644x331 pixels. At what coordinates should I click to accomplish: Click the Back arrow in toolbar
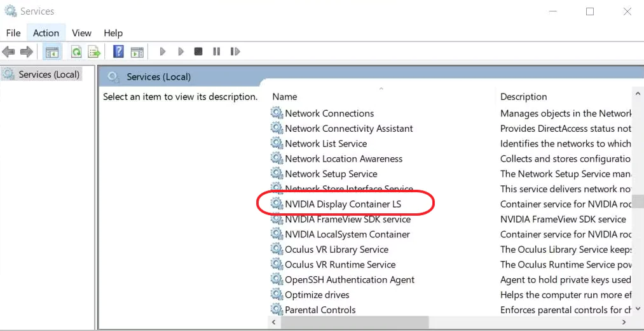pyautogui.click(x=9, y=52)
